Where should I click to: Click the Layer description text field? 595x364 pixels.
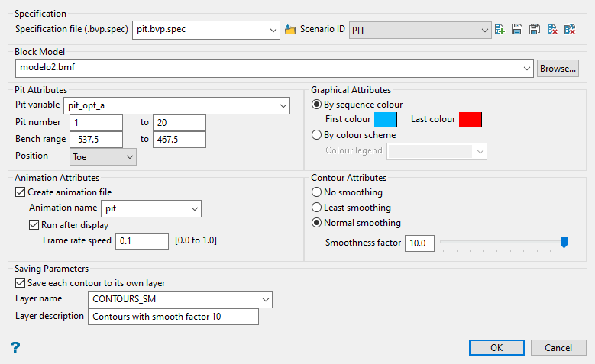click(173, 316)
